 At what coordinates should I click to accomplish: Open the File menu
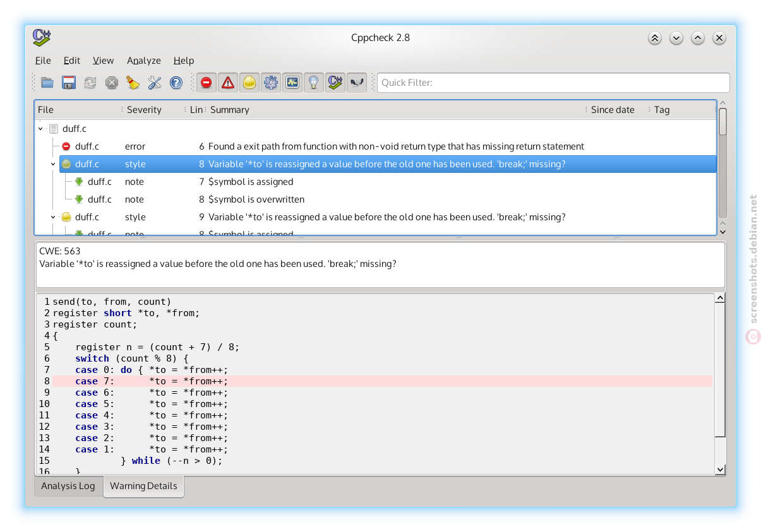[x=43, y=61]
